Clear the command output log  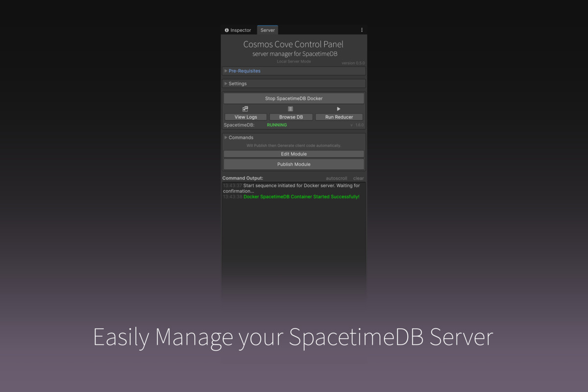[358, 178]
